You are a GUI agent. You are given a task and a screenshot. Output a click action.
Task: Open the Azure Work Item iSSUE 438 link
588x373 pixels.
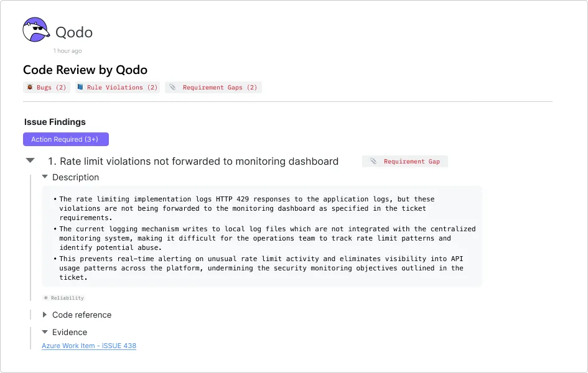89,346
